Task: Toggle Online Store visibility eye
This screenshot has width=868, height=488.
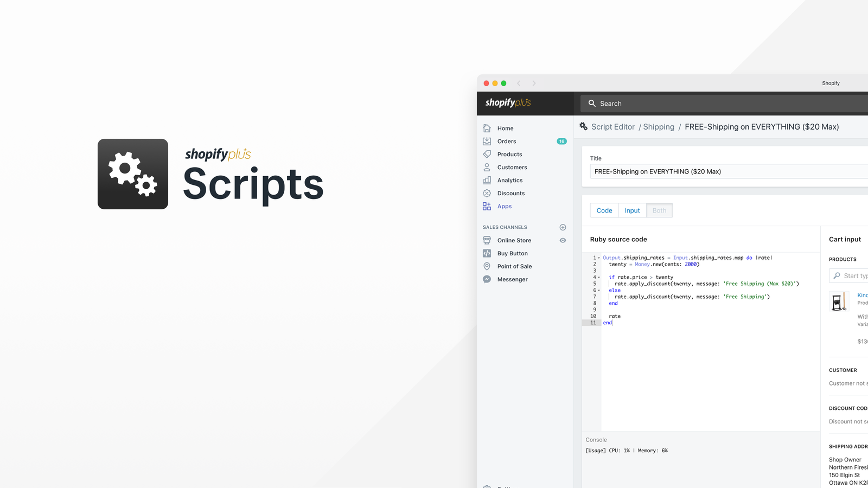Action: 563,240
